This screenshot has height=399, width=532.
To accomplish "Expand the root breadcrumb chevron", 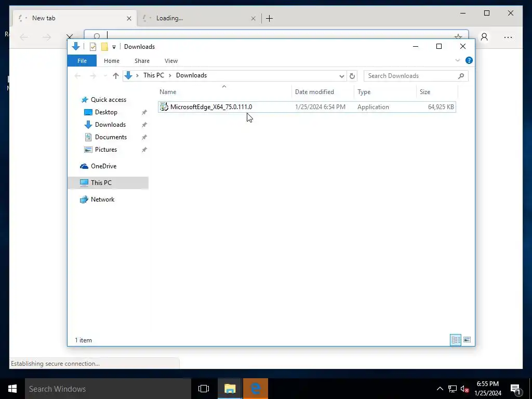I will 137,76.
